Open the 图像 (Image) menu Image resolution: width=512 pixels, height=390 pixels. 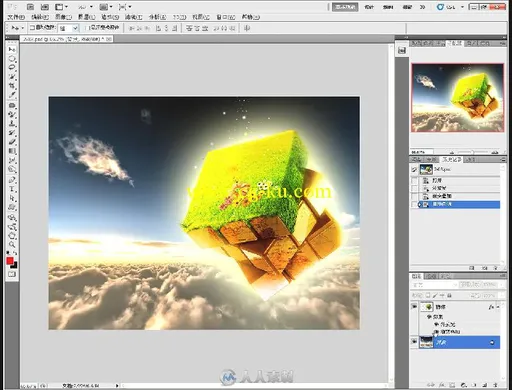pyautogui.click(x=63, y=17)
